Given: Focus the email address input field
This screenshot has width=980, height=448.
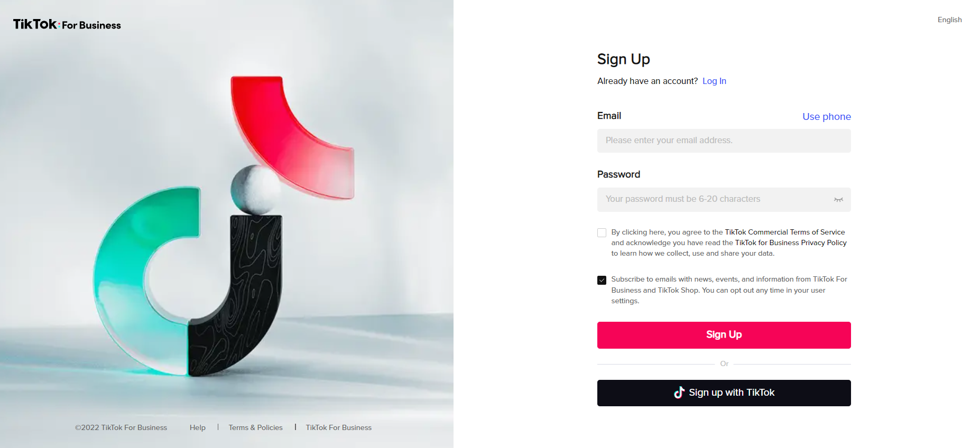Looking at the screenshot, I should click(x=724, y=141).
